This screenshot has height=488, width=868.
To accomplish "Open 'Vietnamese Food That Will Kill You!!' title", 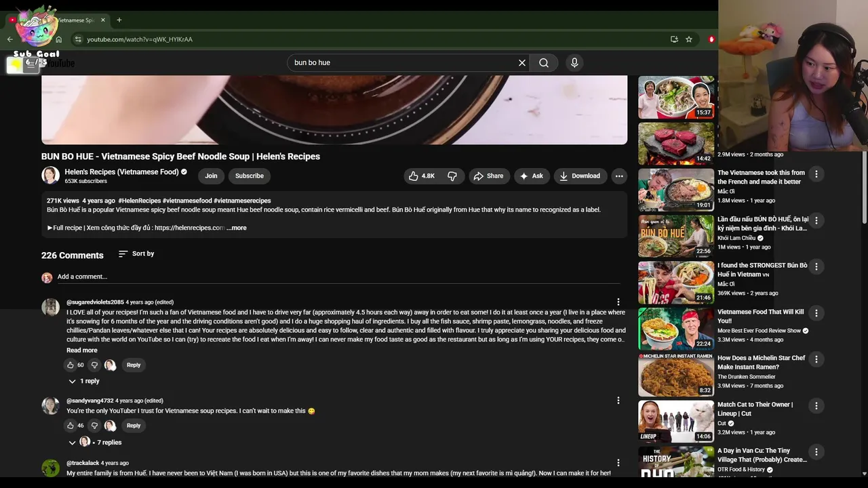I will [760, 317].
